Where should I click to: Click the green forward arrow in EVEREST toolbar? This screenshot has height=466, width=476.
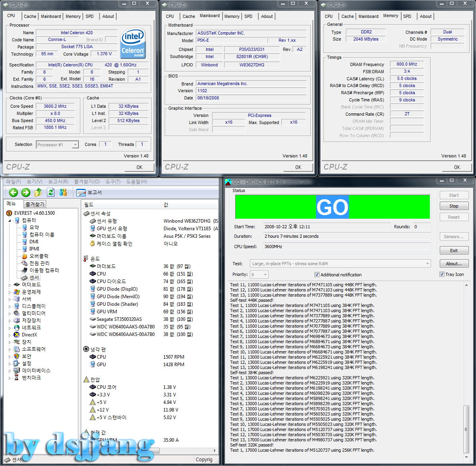[x=26, y=192]
